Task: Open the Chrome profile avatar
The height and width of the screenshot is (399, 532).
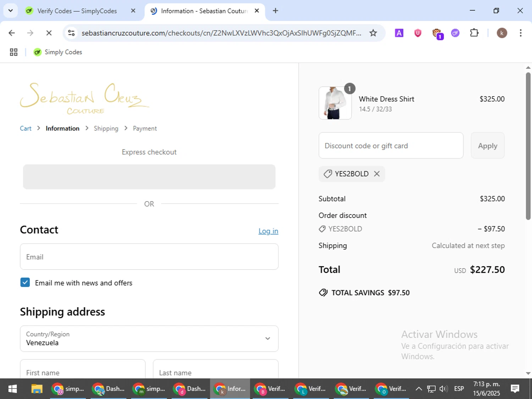Action: click(501, 33)
